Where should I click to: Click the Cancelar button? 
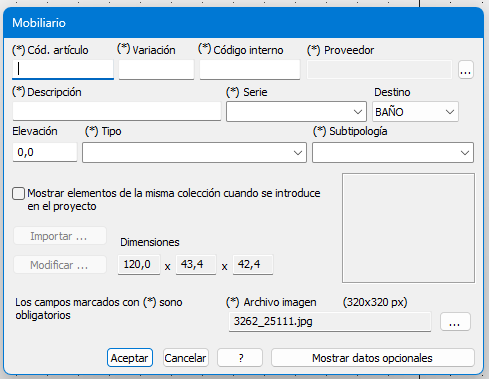(186, 358)
